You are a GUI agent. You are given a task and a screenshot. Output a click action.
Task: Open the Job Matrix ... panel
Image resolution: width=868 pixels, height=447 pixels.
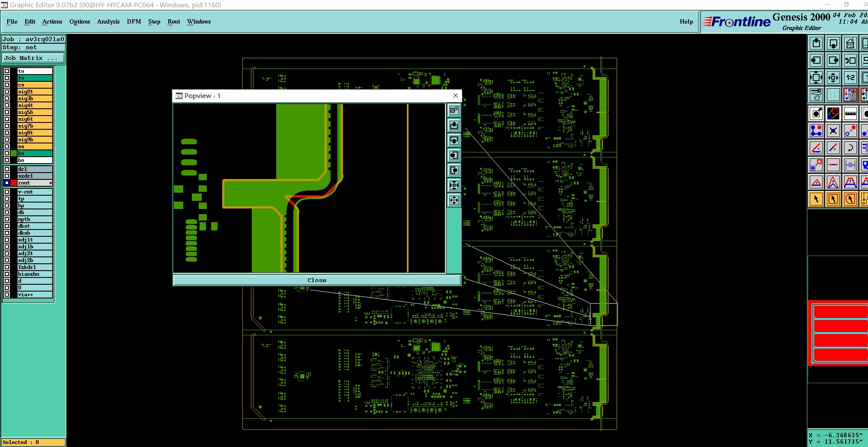coord(33,58)
